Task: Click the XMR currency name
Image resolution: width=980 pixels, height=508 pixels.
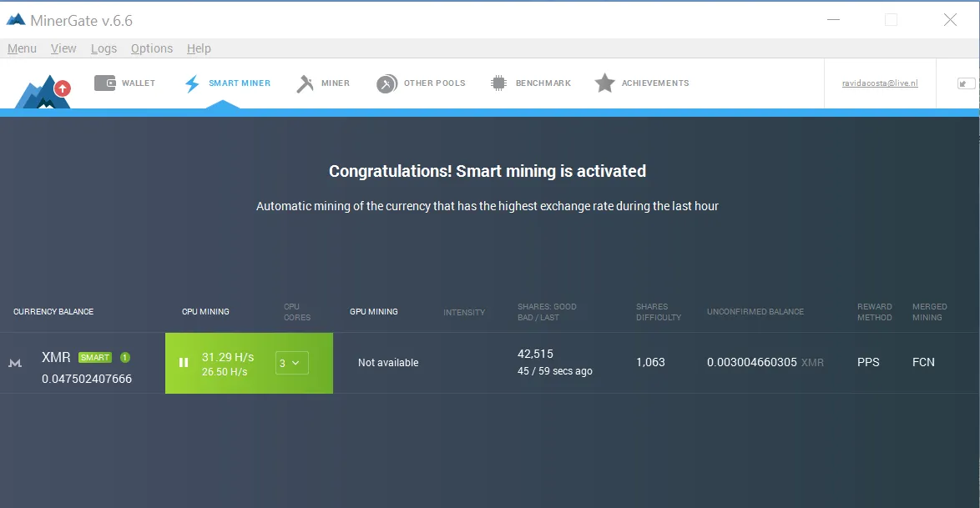Action: pos(56,357)
